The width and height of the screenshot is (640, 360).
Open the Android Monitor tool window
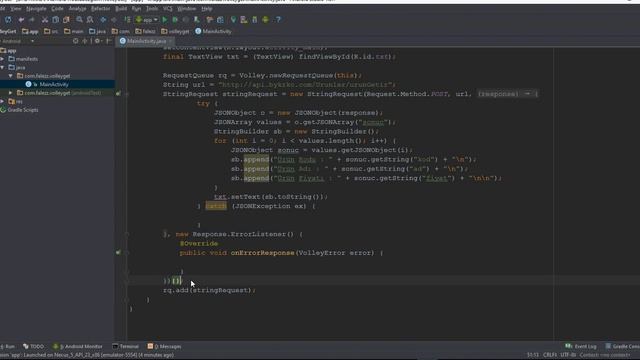coord(78,347)
